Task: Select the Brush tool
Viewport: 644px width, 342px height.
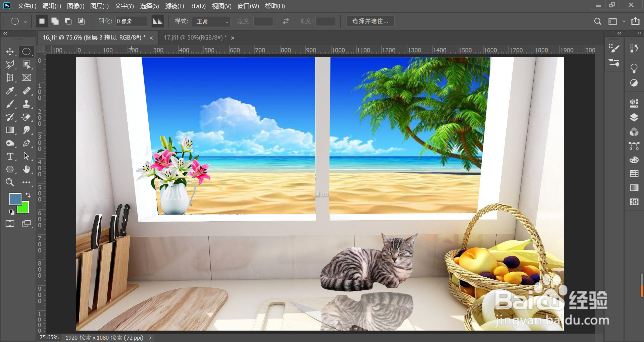Action: [x=10, y=104]
